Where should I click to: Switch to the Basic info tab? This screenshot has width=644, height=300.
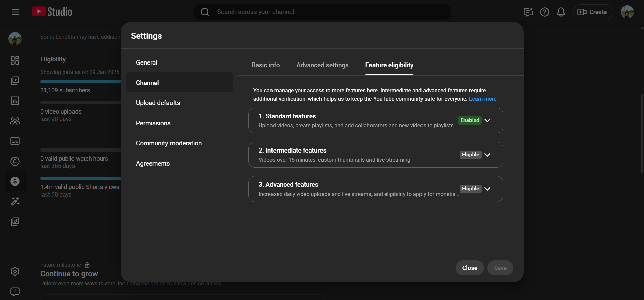pos(265,65)
